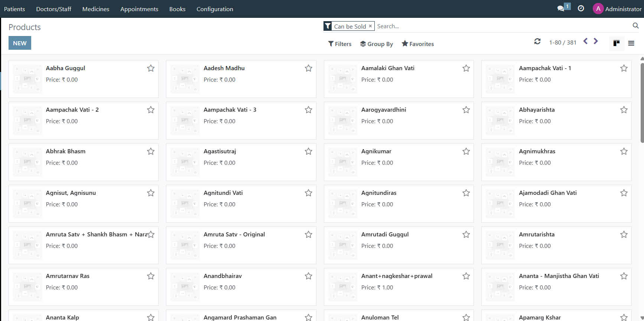Open the Group By dropdown

point(376,44)
